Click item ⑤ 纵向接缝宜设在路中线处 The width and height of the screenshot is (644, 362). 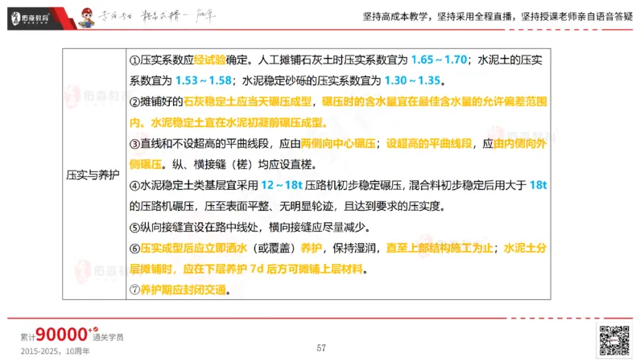point(194,227)
